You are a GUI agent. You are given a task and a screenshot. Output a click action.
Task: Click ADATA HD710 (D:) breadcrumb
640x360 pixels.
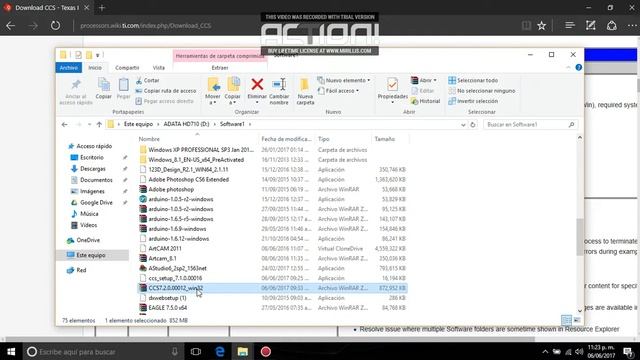tap(186, 124)
